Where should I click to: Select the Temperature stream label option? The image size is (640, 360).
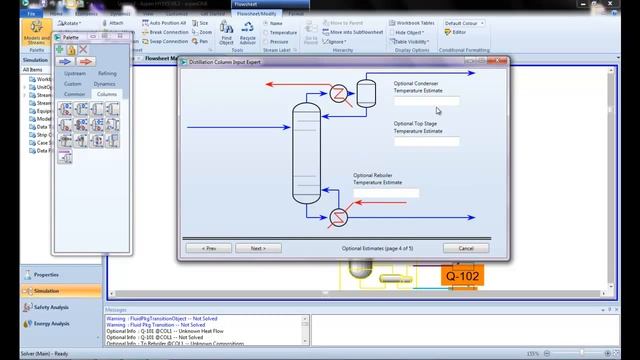coord(280,32)
